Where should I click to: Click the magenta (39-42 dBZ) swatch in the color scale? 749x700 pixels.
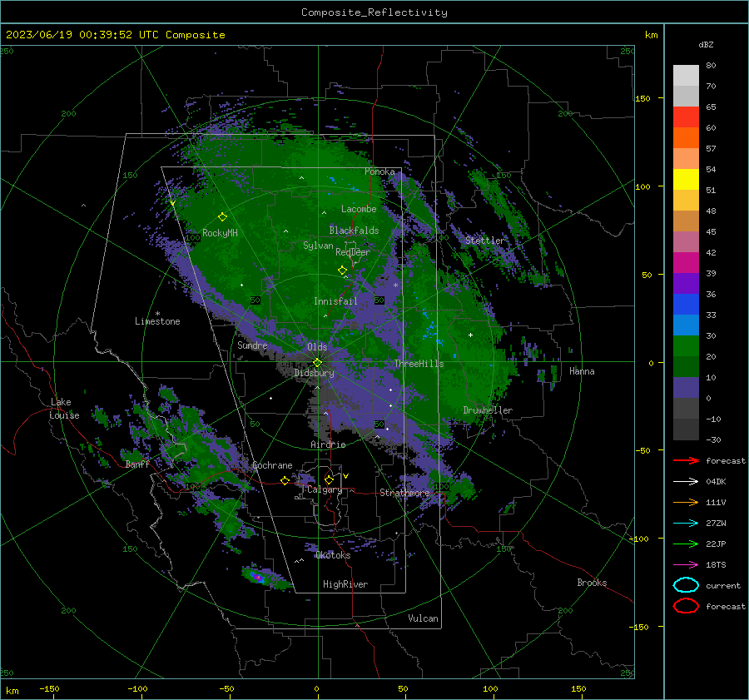point(686,263)
